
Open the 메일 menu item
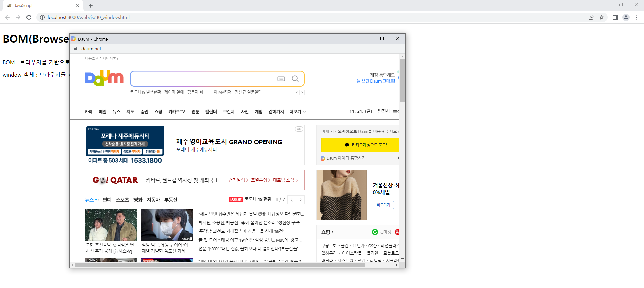point(103,112)
